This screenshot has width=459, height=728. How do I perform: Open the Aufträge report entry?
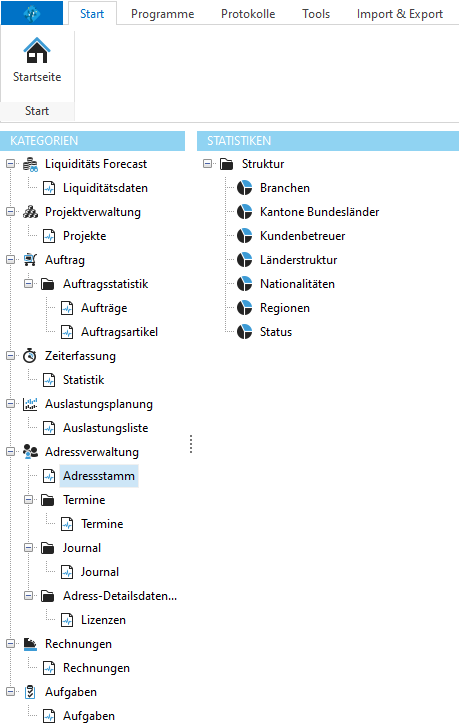click(104, 308)
